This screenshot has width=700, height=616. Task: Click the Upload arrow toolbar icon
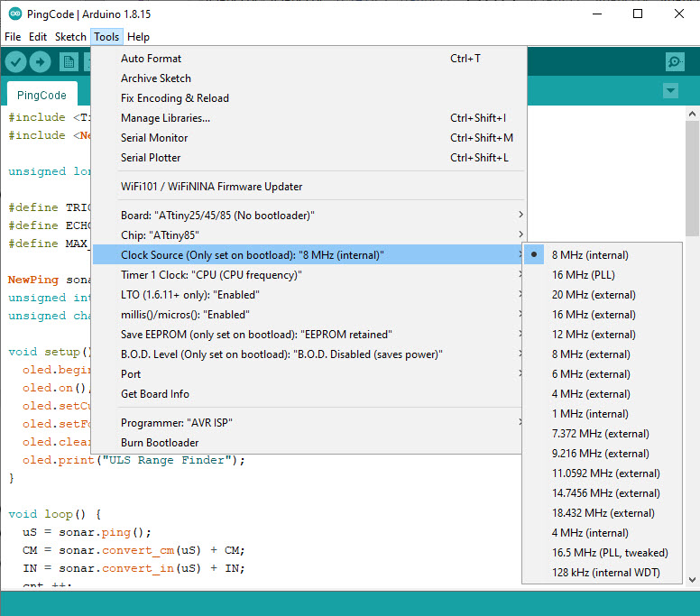pyautogui.click(x=40, y=61)
